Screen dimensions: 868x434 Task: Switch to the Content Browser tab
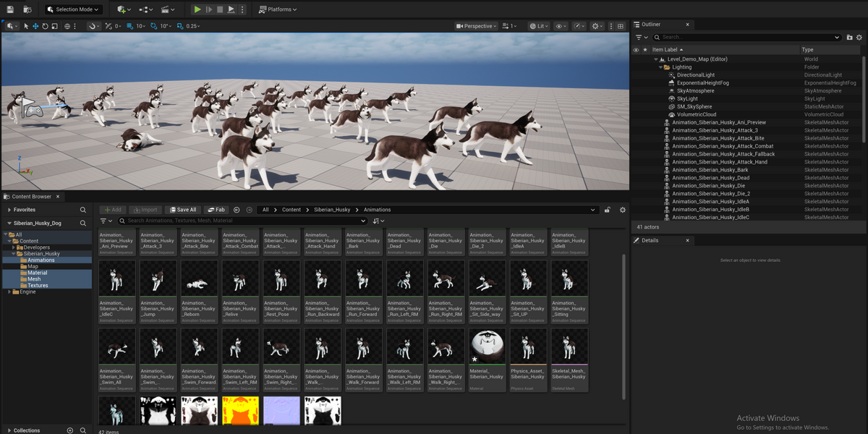pos(31,196)
